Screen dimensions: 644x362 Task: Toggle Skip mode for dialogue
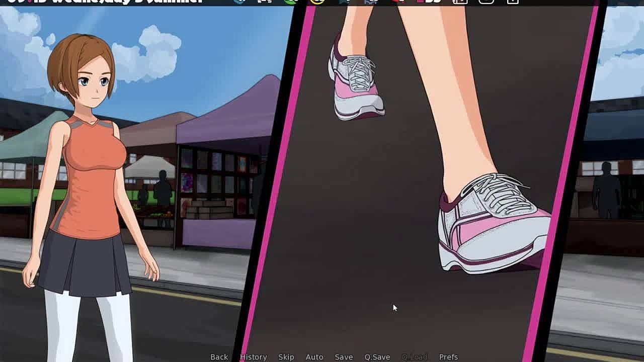286,356
